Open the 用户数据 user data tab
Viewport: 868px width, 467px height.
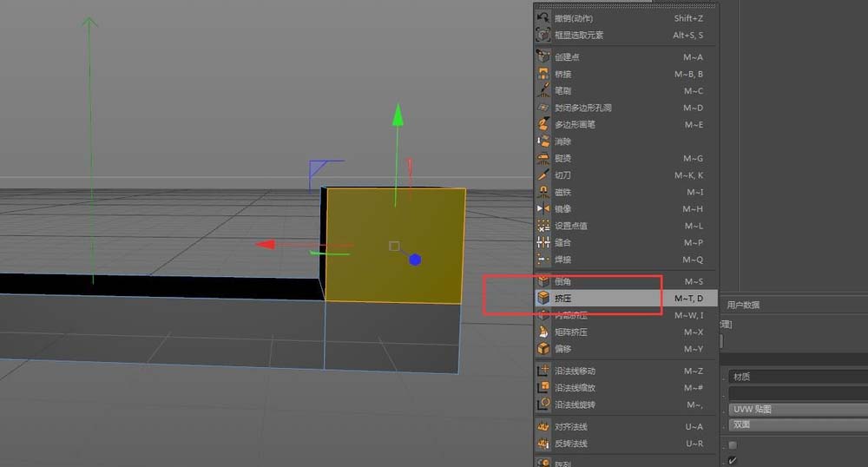pos(743,305)
